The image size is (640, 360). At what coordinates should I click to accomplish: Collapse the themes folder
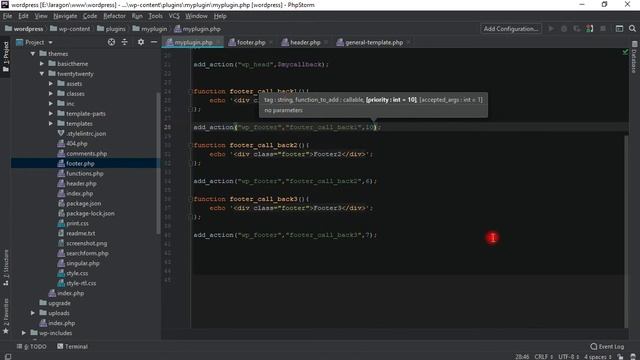33,54
